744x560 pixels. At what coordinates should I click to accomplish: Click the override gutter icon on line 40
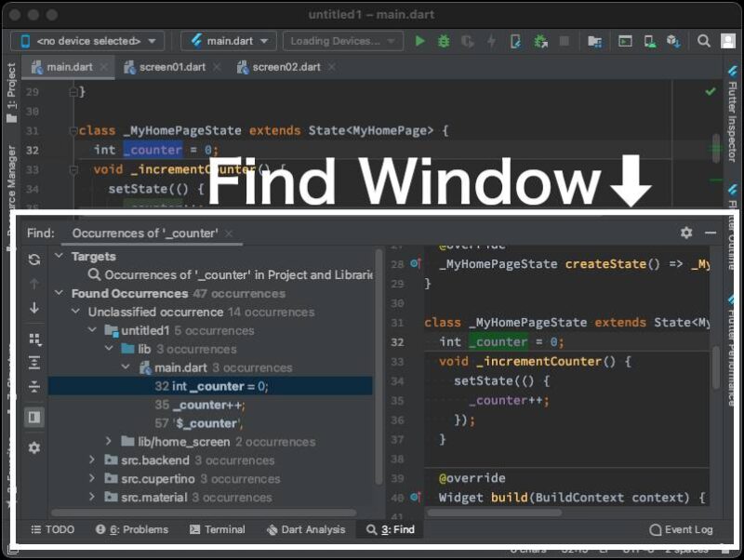(415, 497)
